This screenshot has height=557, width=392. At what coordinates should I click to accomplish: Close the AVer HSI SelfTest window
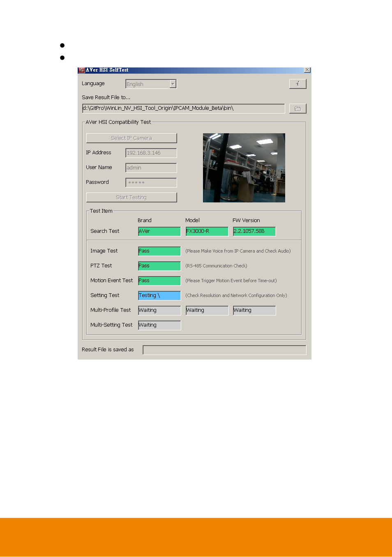307,70
